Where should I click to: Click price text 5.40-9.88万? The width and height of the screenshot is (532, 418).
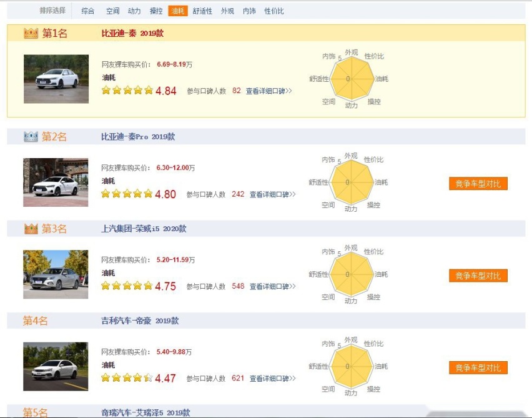pyautogui.click(x=174, y=352)
